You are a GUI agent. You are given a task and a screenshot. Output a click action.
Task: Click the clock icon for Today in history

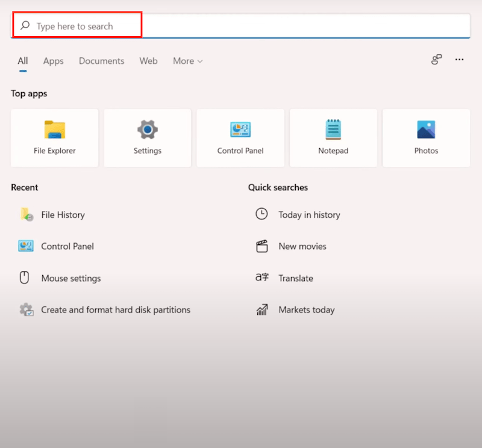pyautogui.click(x=261, y=214)
